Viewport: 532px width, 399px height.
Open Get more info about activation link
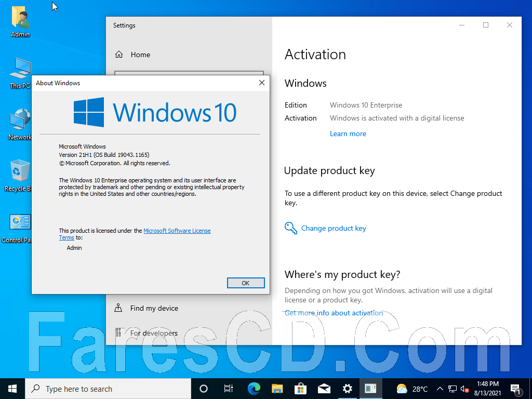334,313
